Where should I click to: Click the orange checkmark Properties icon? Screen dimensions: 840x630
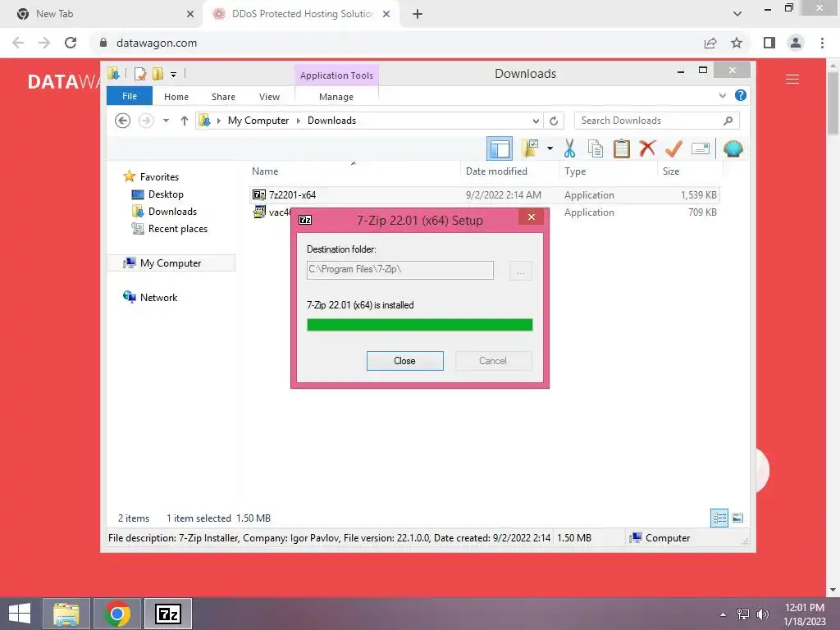coord(673,148)
